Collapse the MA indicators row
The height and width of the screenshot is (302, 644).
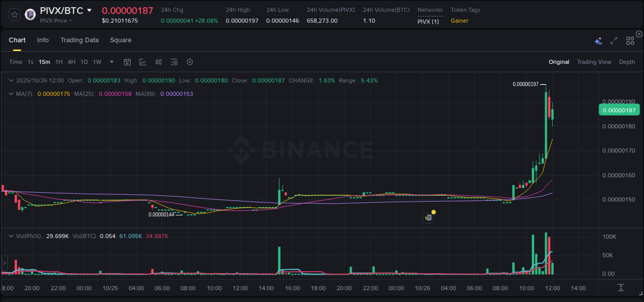pos(10,94)
